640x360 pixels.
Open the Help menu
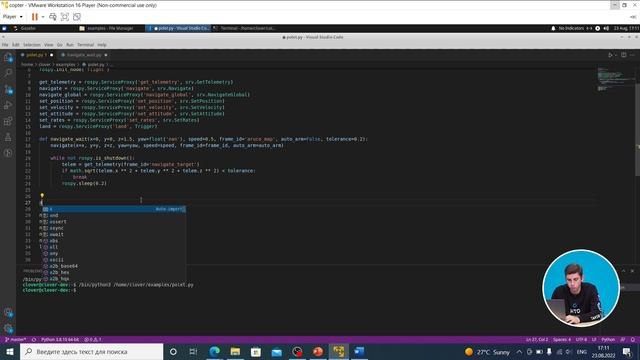click(x=102, y=45)
